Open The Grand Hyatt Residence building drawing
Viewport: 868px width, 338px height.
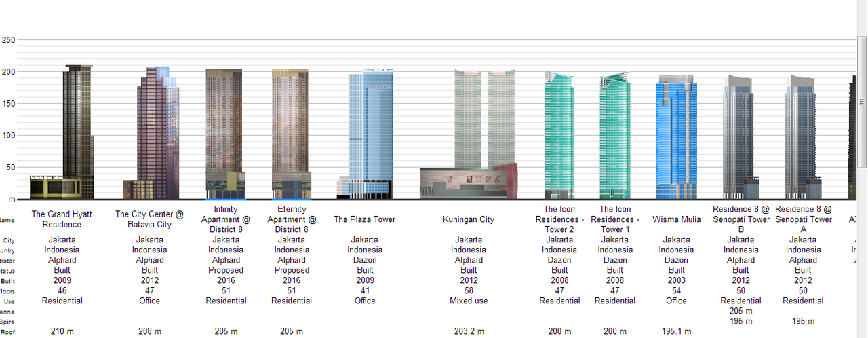[x=62, y=132]
